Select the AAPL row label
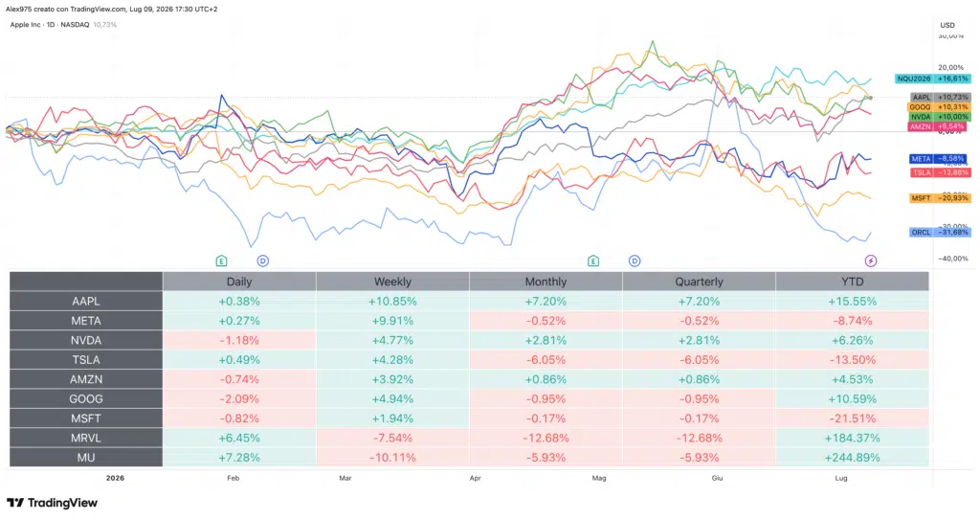Viewport: 980px width, 520px height. 85,301
